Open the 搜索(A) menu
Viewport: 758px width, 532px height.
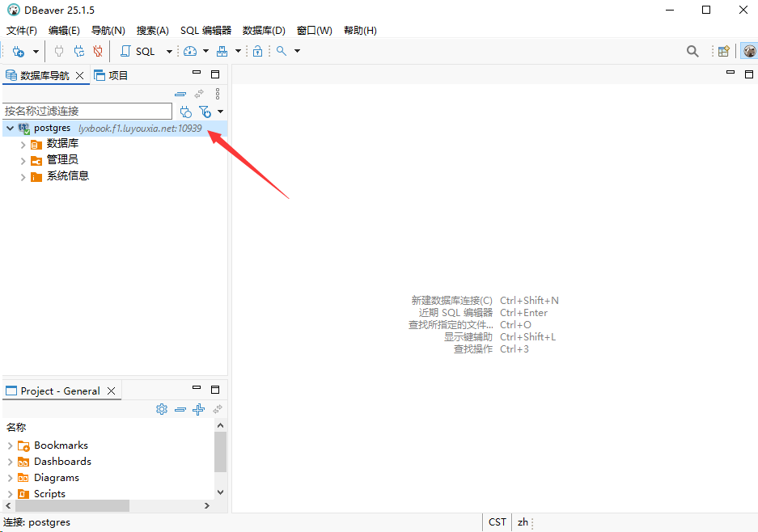(152, 31)
